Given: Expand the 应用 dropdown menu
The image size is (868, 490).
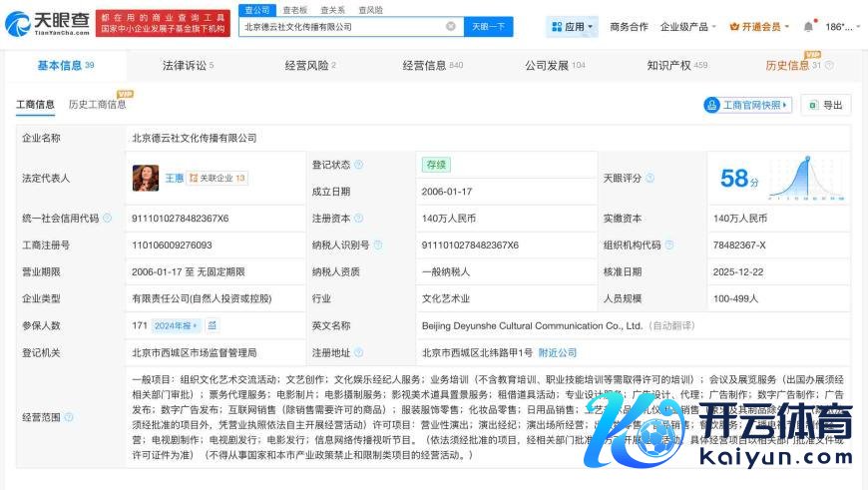Looking at the screenshot, I should pos(573,27).
